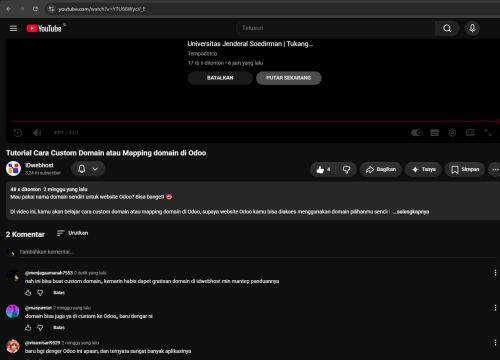Click browser back arrow
Screen dimensions: 500x360
9,9
